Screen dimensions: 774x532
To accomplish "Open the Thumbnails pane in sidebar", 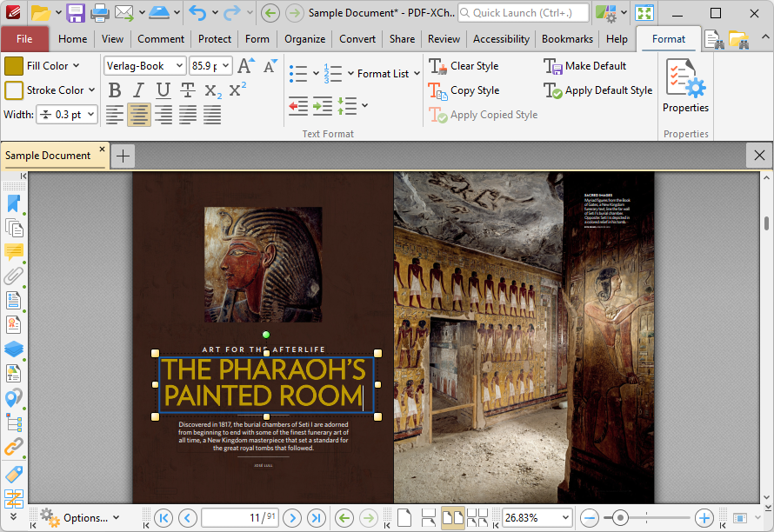I will [x=14, y=228].
